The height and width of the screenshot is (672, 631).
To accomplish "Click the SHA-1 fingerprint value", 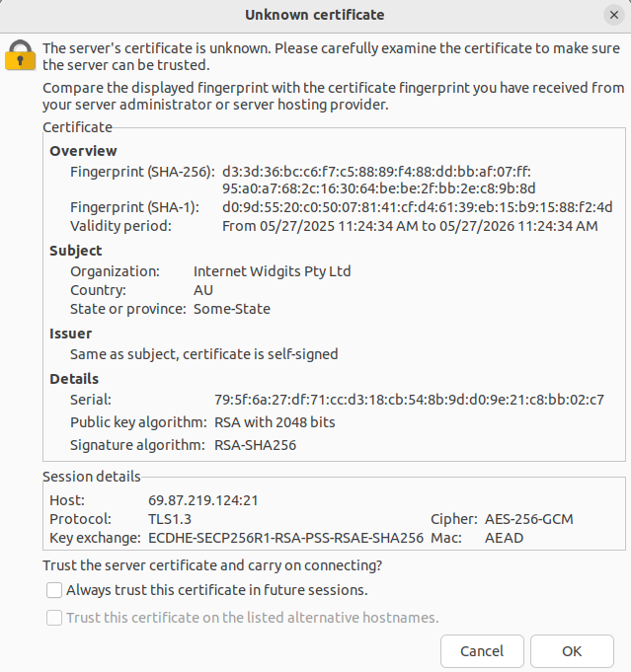I will point(417,207).
